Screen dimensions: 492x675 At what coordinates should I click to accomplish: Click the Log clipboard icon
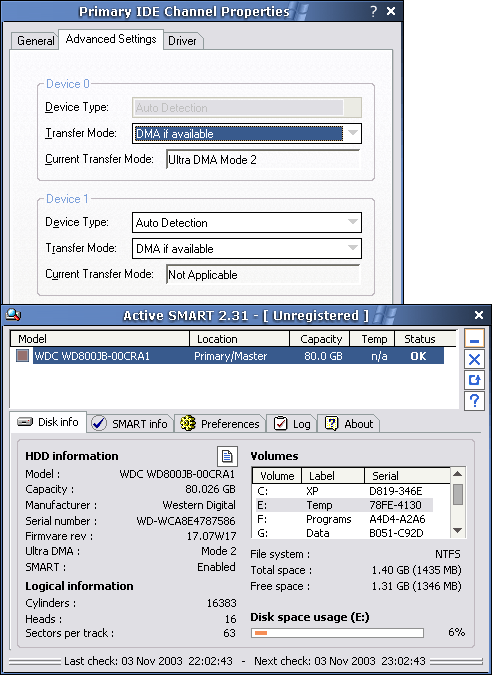pos(281,424)
